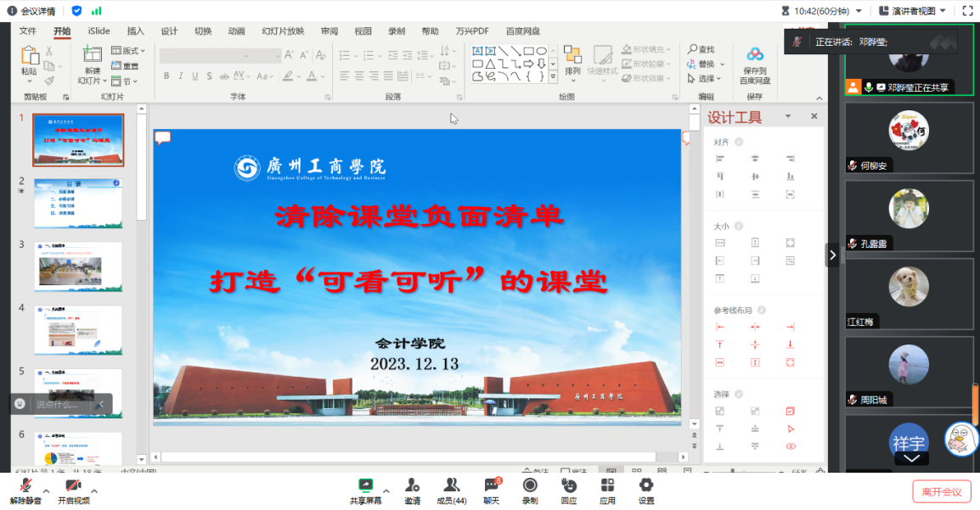Expand the meeting timer dropdown arrow
This screenshot has width=980, height=510.
click(x=859, y=11)
